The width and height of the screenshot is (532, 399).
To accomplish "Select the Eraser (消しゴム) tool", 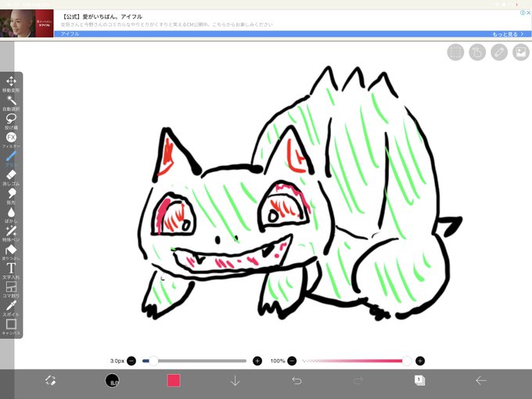I will pos(11,178).
